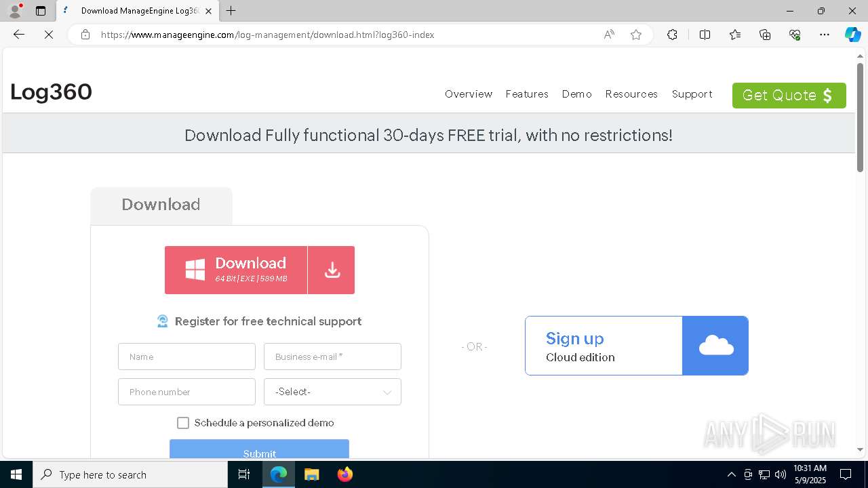This screenshot has height=488, width=868.
Task: Click the Get Quote button
Action: (x=789, y=96)
